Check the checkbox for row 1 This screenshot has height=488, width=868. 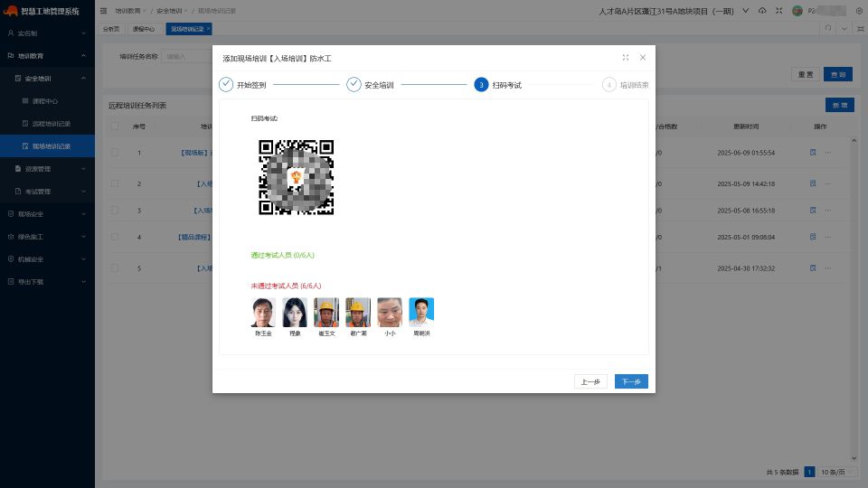click(x=115, y=152)
